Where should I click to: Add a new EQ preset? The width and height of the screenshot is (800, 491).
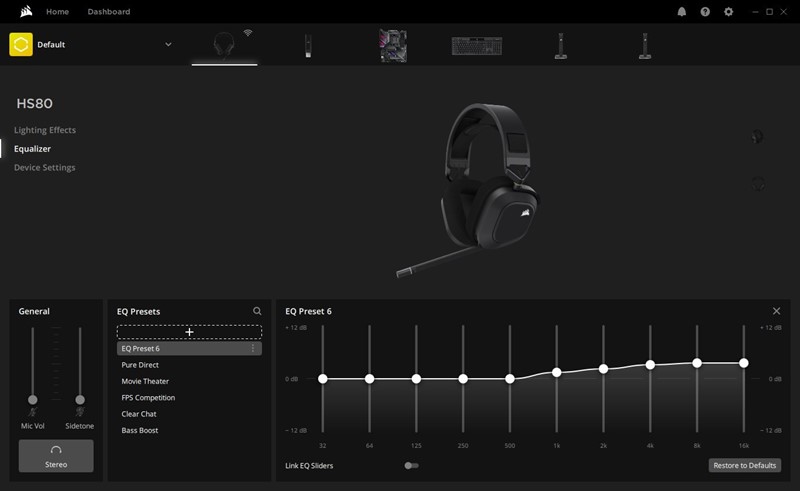tap(189, 332)
